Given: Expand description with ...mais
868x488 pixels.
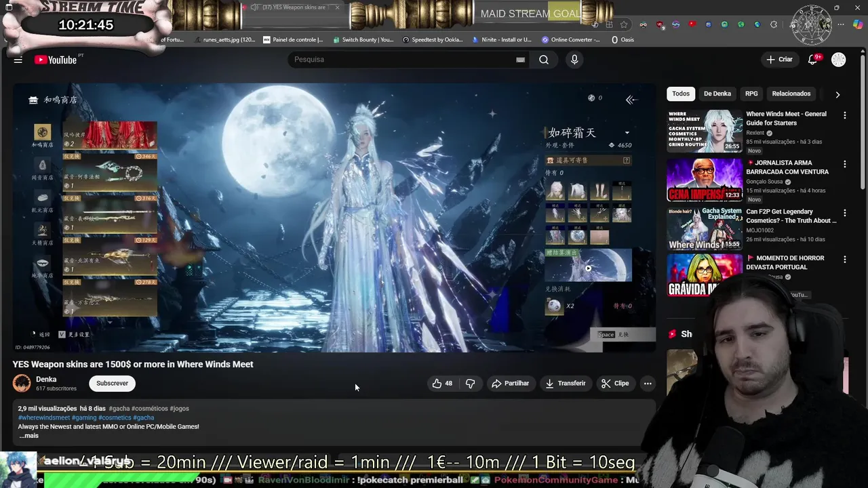Looking at the screenshot, I should coord(28,436).
